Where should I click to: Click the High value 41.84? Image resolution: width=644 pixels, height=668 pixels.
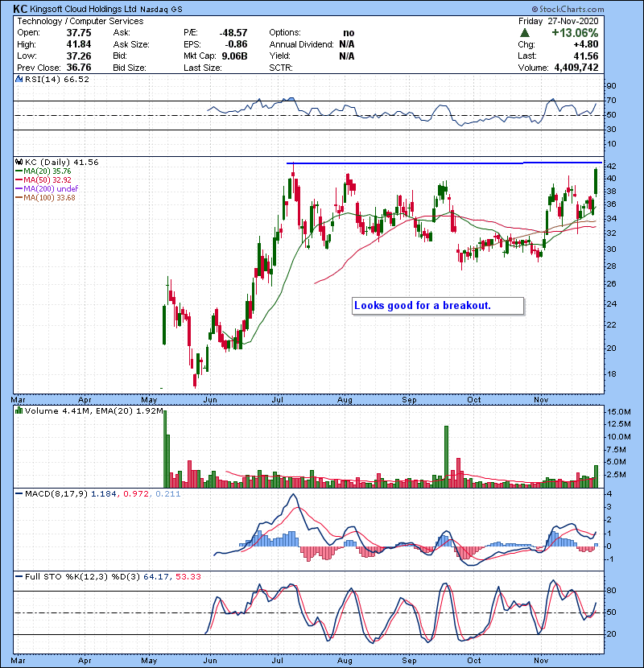[x=78, y=44]
